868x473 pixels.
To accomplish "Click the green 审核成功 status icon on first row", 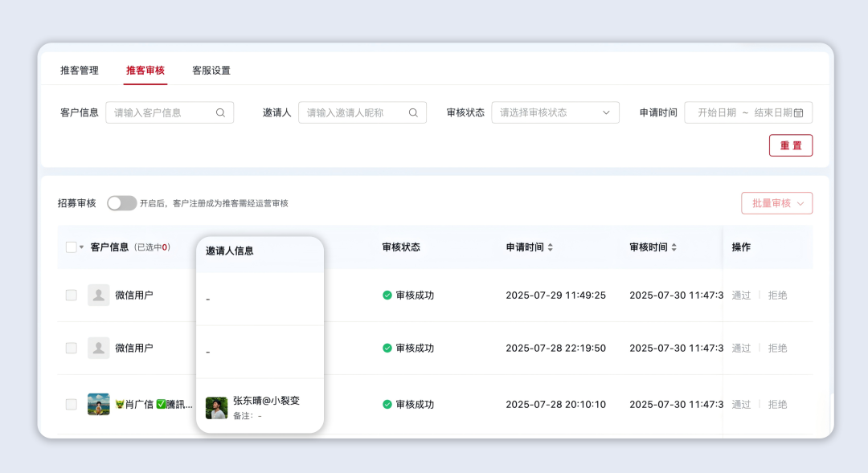I will coord(387,295).
